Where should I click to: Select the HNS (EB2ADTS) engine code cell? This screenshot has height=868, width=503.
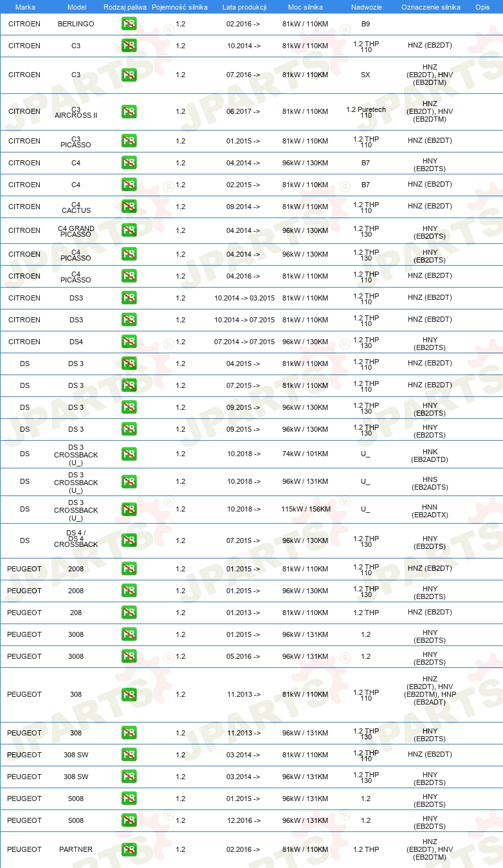tap(430, 484)
